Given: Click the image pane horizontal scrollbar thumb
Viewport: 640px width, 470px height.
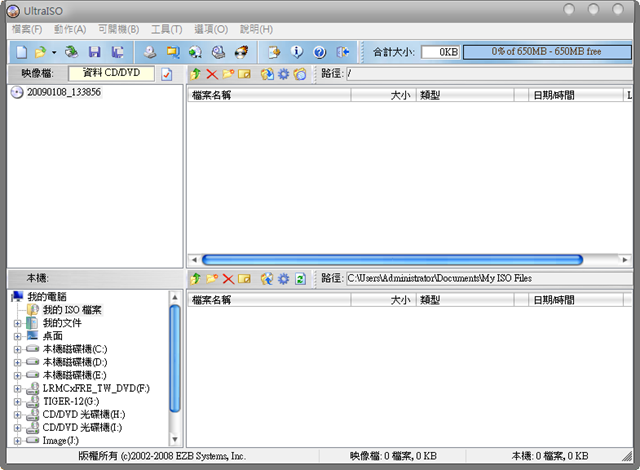Looking at the screenshot, I should pyautogui.click(x=392, y=259).
